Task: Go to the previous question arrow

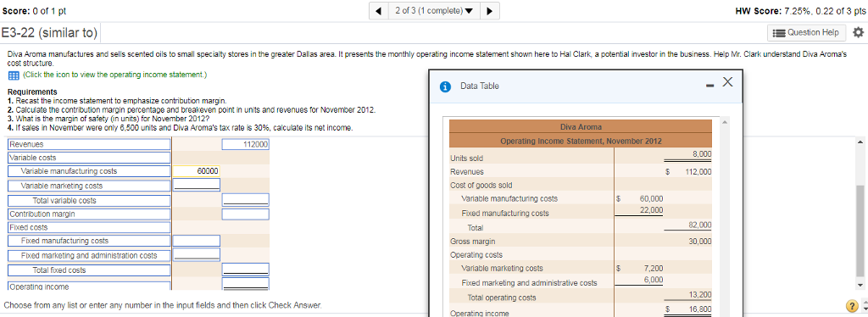Action: tap(379, 11)
